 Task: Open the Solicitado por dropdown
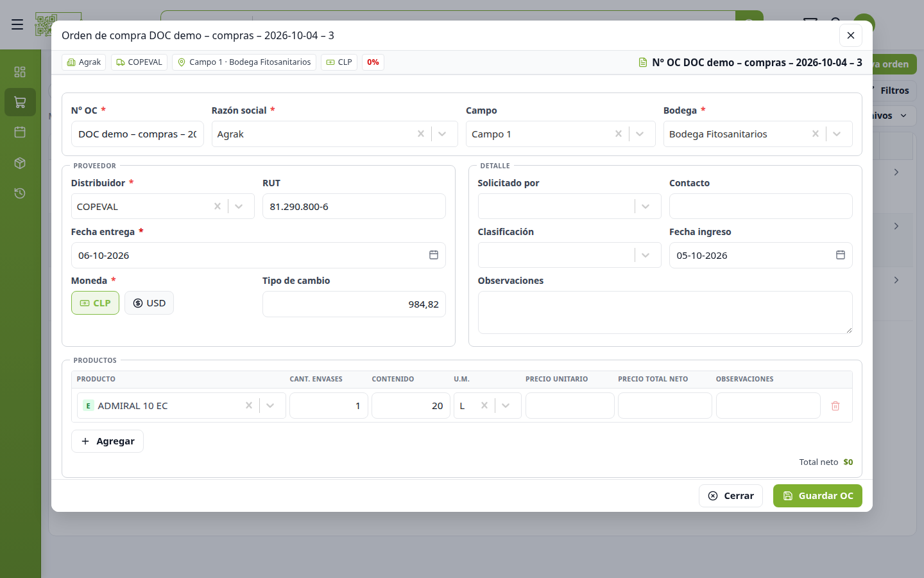(646, 206)
